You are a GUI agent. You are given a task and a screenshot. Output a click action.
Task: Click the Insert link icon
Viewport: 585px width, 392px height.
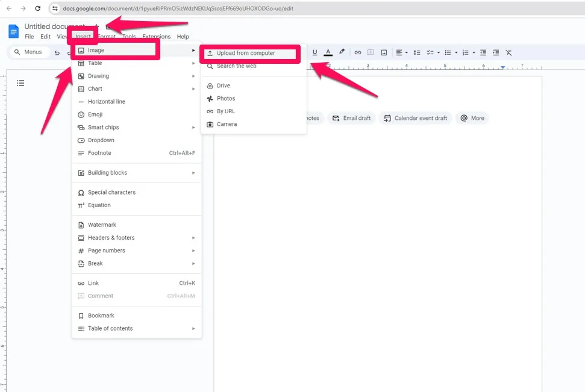pyautogui.click(x=358, y=52)
